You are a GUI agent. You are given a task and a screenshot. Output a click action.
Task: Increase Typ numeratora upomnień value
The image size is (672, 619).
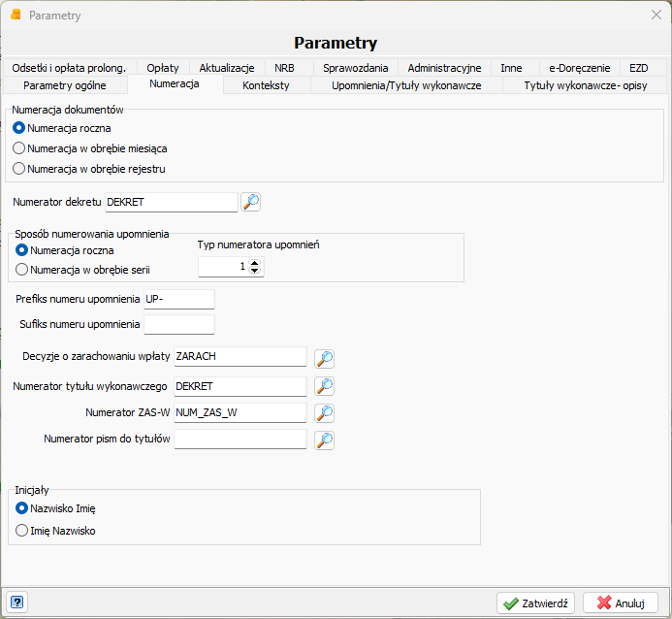click(x=255, y=263)
